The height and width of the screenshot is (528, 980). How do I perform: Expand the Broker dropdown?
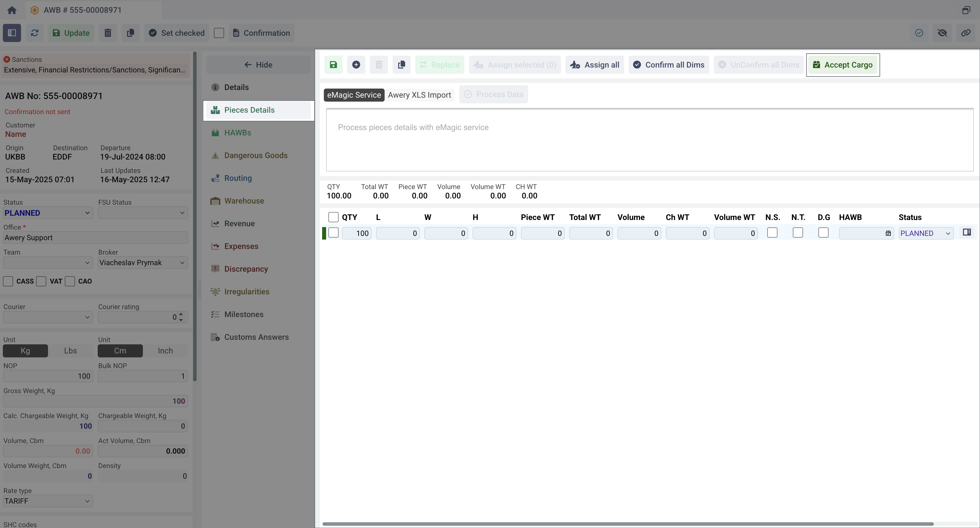[x=143, y=263]
